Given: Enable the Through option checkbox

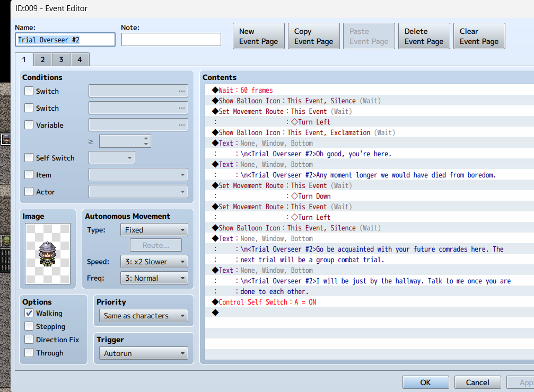Looking at the screenshot, I should click(x=29, y=353).
